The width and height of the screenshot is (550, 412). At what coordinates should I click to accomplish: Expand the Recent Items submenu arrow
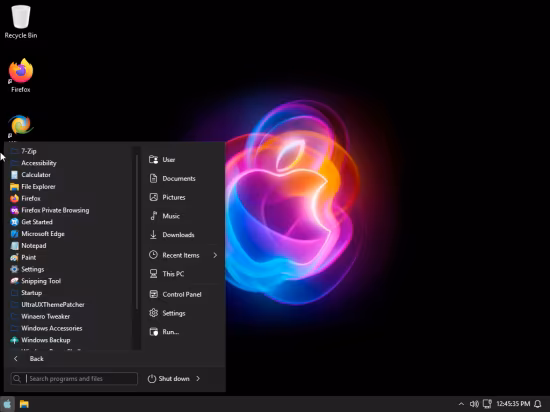(x=215, y=255)
